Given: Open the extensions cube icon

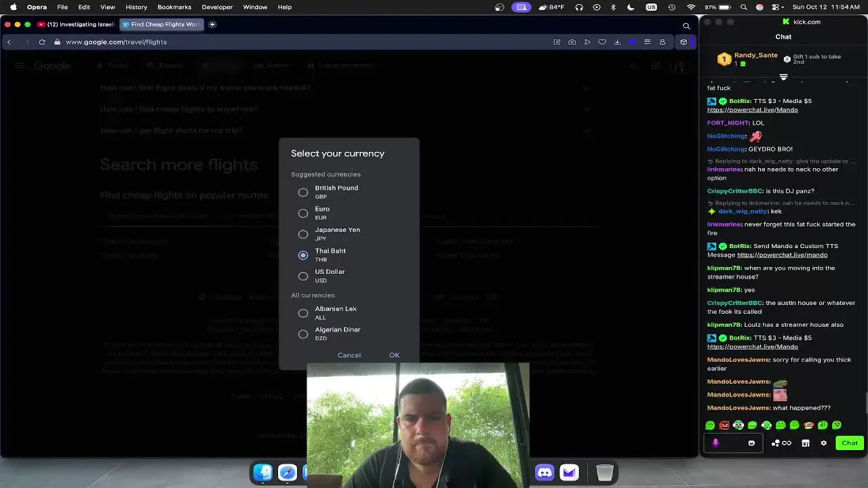Looking at the screenshot, I should coord(684,42).
